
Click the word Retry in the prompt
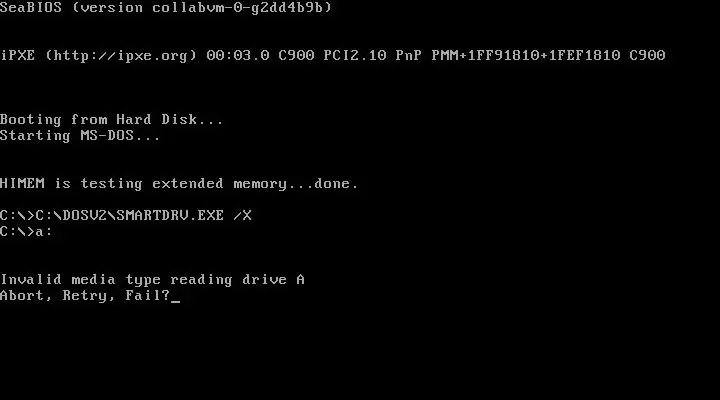coord(84,296)
